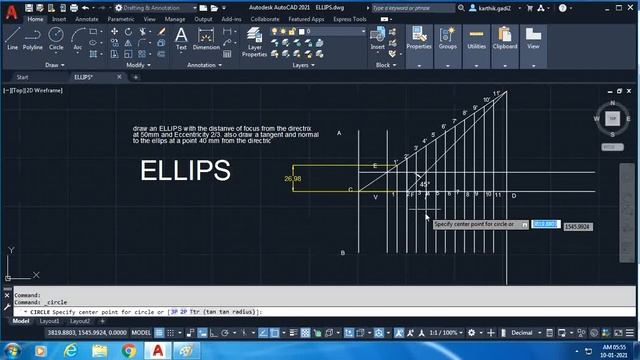Toggle polar tracking in status bar

[x=224, y=333]
